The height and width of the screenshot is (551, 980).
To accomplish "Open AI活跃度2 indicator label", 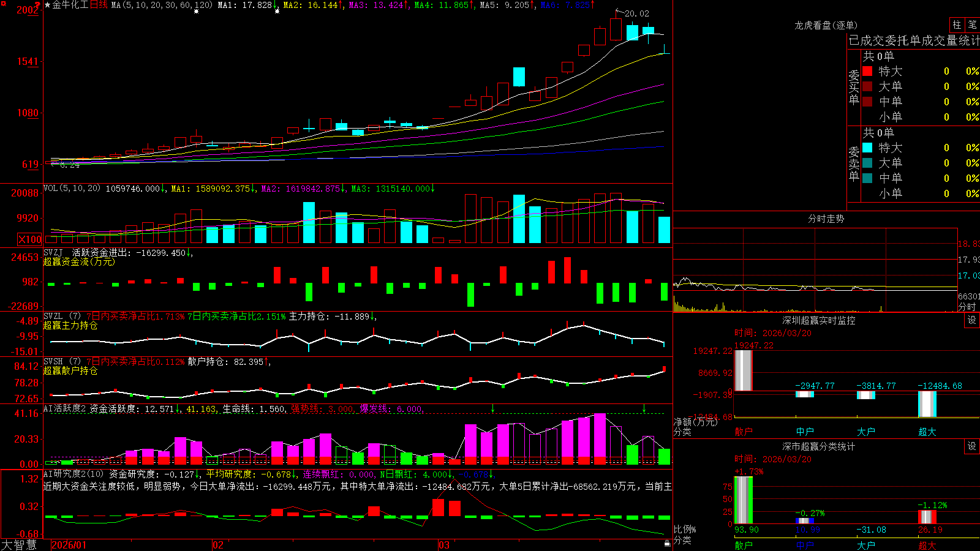I will click(65, 408).
